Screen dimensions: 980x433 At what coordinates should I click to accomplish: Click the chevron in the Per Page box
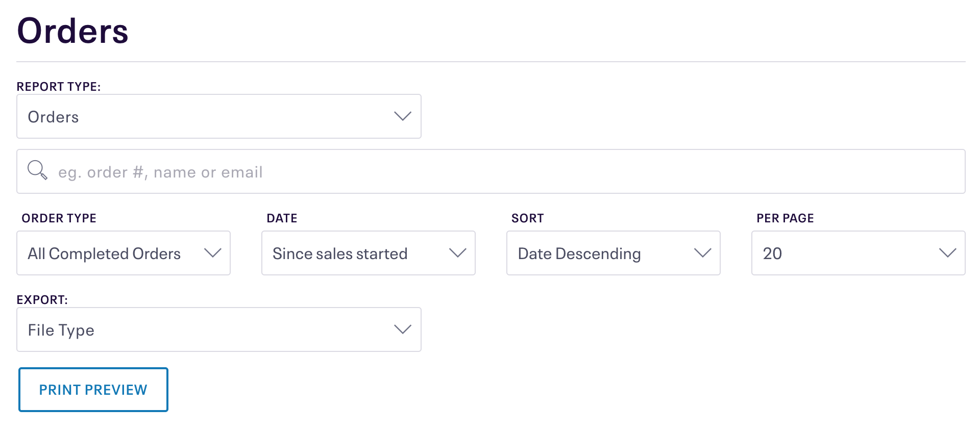click(x=947, y=253)
